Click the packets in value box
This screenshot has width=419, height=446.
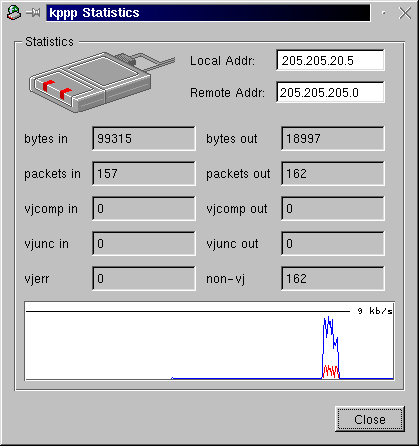pyautogui.click(x=144, y=173)
